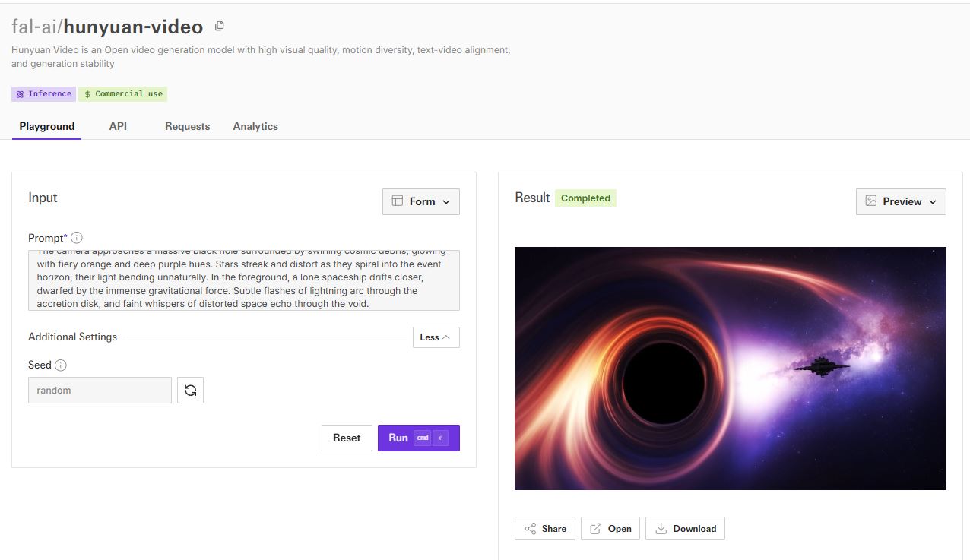This screenshot has width=970, height=560.
Task: Click the Prompt info icon
Action: point(77,238)
